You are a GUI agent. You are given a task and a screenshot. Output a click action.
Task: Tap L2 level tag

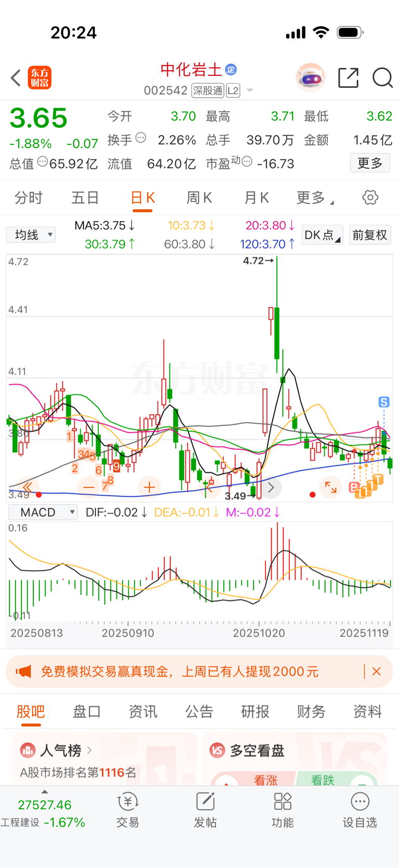point(233,90)
